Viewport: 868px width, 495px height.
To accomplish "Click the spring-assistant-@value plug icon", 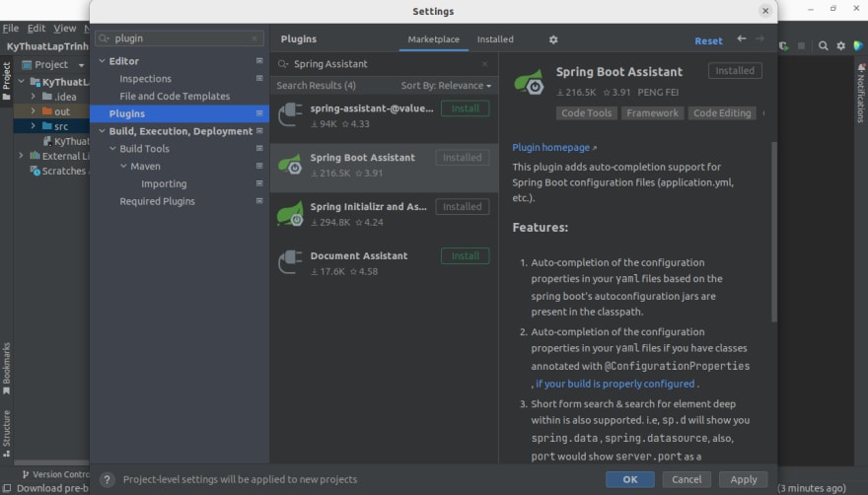I will click(x=290, y=115).
